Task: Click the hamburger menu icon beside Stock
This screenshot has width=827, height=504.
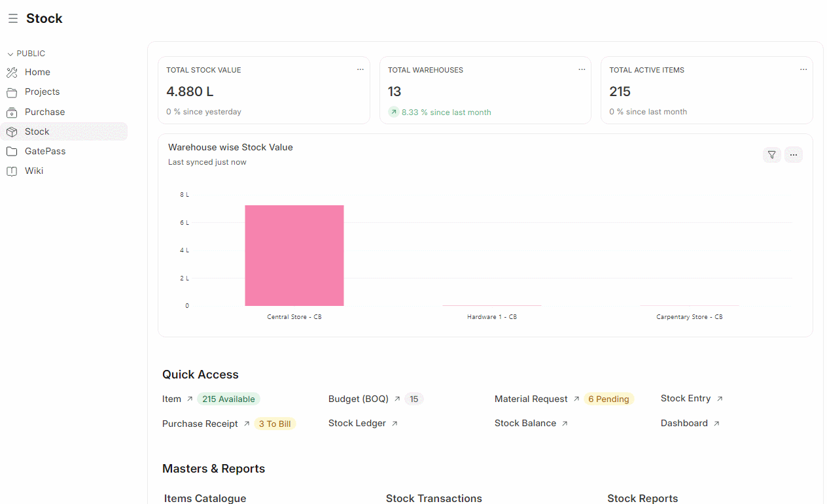Action: tap(12, 19)
